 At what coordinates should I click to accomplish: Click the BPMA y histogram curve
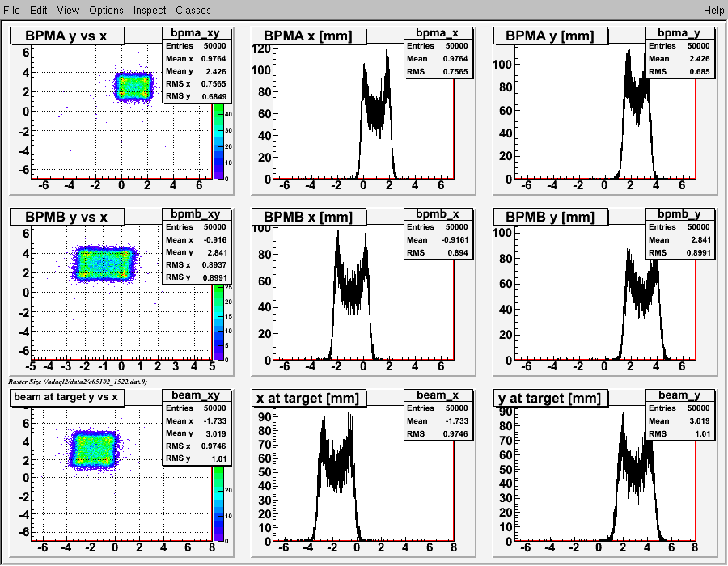[x=636, y=116]
